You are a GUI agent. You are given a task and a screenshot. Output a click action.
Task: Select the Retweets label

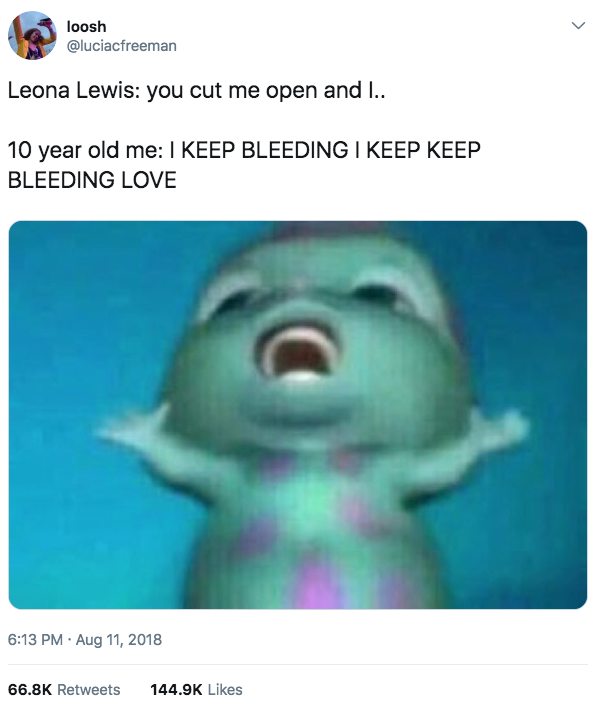[89, 689]
